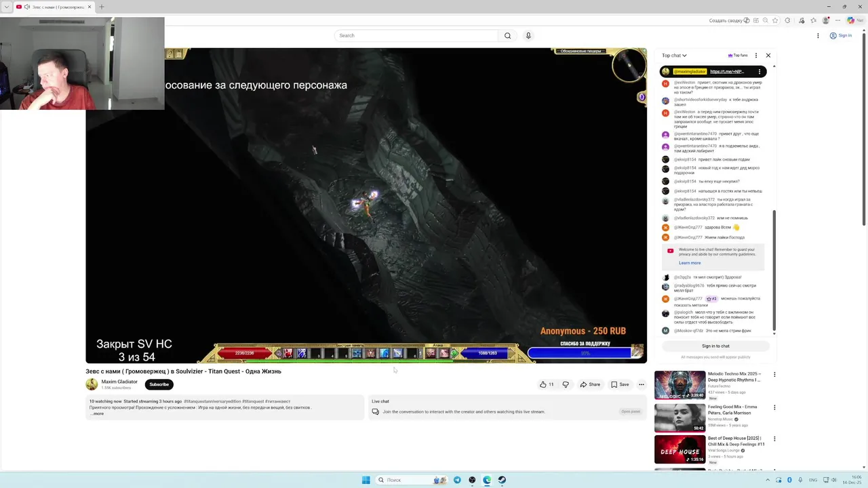Image resolution: width=868 pixels, height=488 pixels.
Task: Open the browser profile avatar
Action: coord(826,20)
